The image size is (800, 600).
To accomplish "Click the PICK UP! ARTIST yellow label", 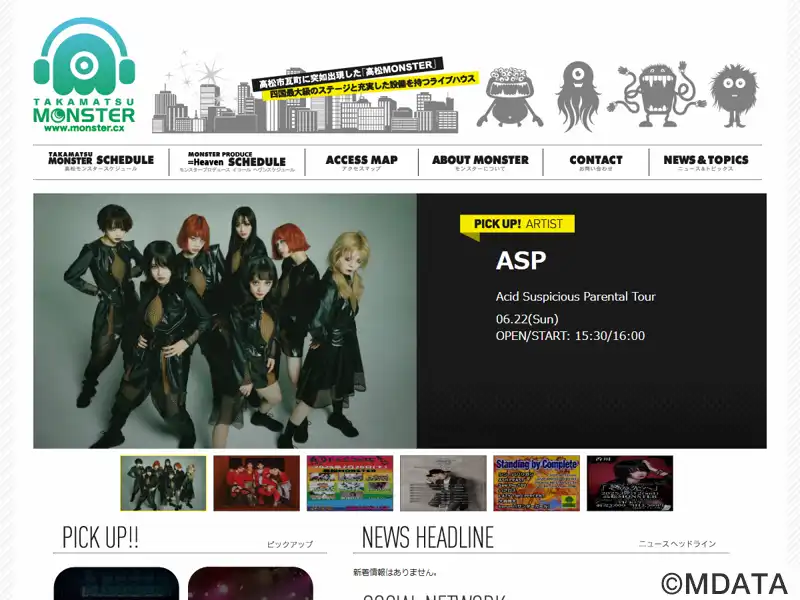I will pyautogui.click(x=517, y=224).
